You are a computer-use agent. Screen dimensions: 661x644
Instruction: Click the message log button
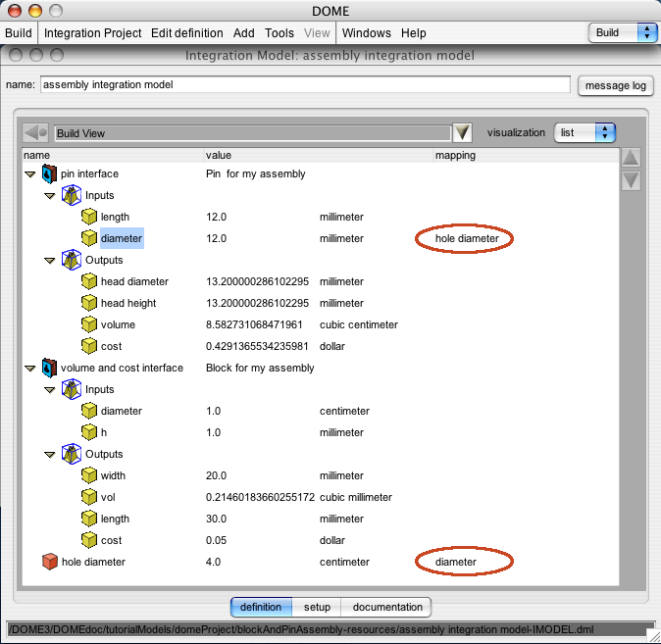(x=615, y=85)
